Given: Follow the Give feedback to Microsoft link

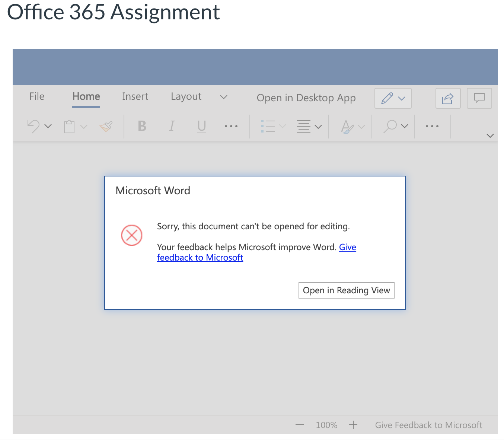Looking at the screenshot, I should pyautogui.click(x=200, y=258).
